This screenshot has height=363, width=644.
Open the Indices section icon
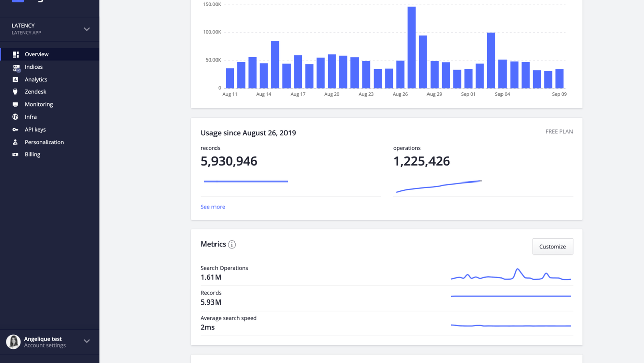pos(16,67)
